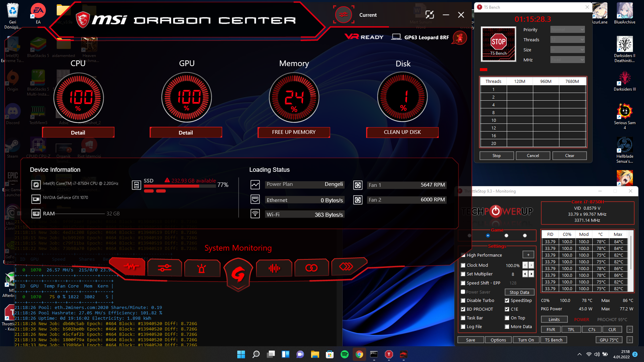Open the Windows Start menu
This screenshot has height=362, width=644.
[x=241, y=354]
